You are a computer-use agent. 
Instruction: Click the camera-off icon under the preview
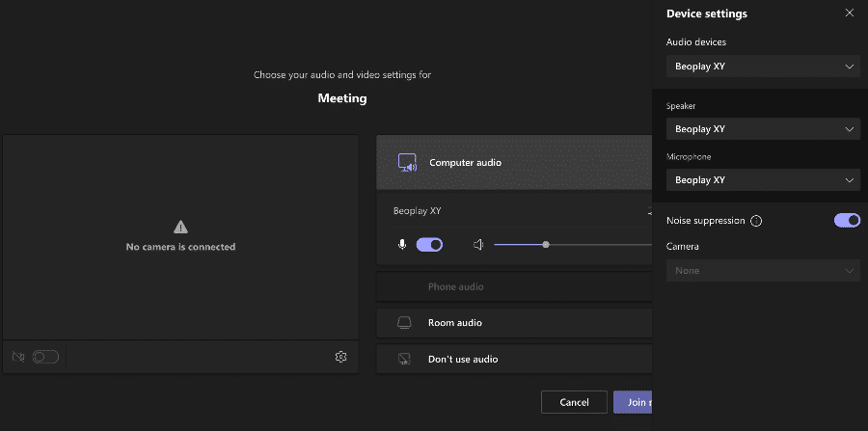coord(18,357)
